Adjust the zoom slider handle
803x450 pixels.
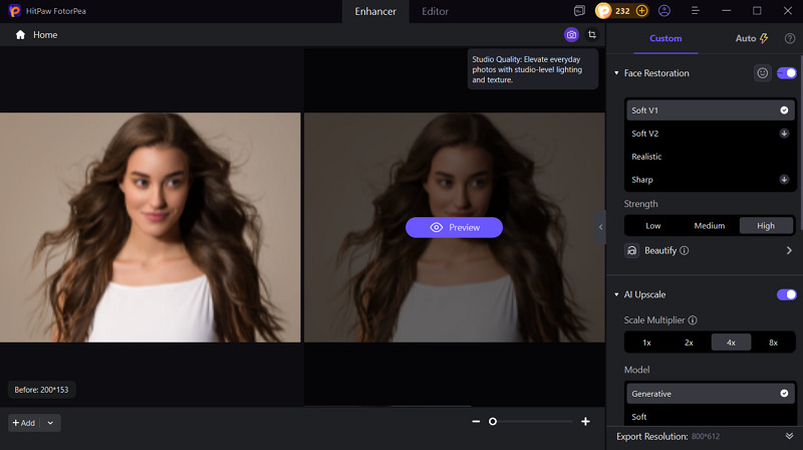click(x=493, y=421)
